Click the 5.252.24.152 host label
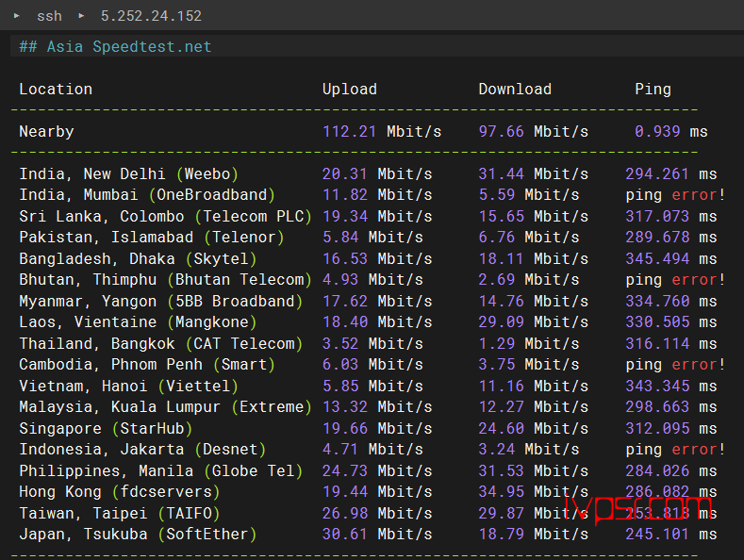 point(151,16)
